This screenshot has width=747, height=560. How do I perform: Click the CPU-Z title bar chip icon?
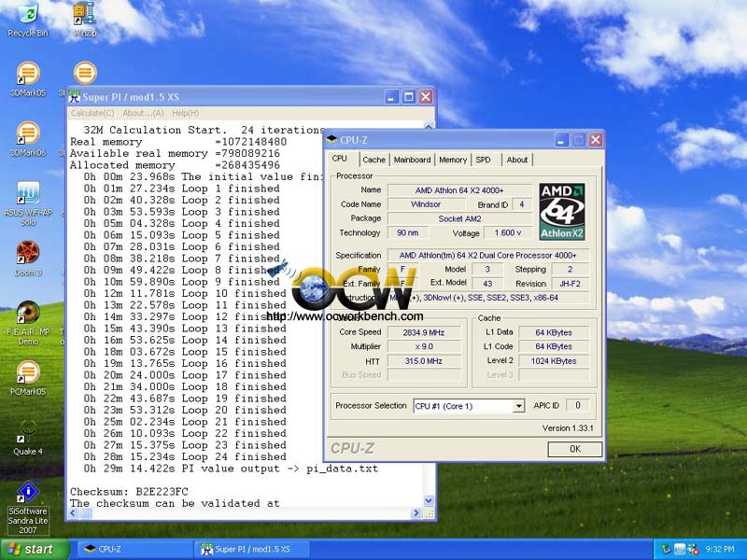pyautogui.click(x=332, y=139)
